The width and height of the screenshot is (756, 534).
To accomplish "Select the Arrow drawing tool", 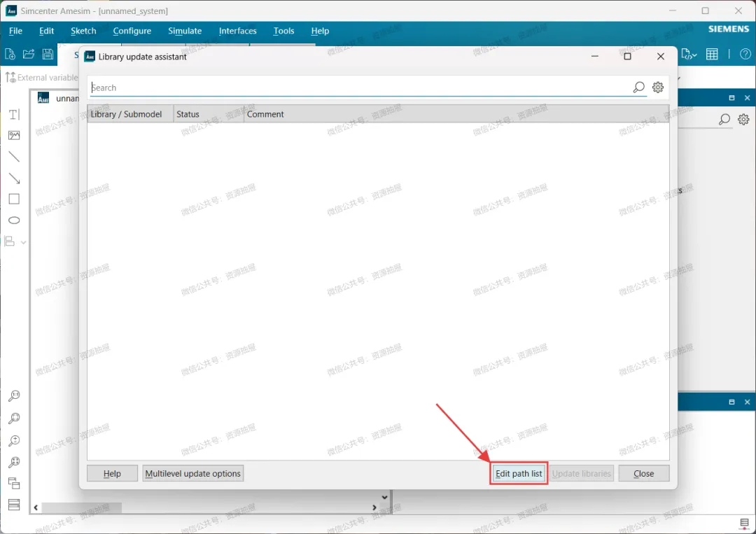I will 15,178.
